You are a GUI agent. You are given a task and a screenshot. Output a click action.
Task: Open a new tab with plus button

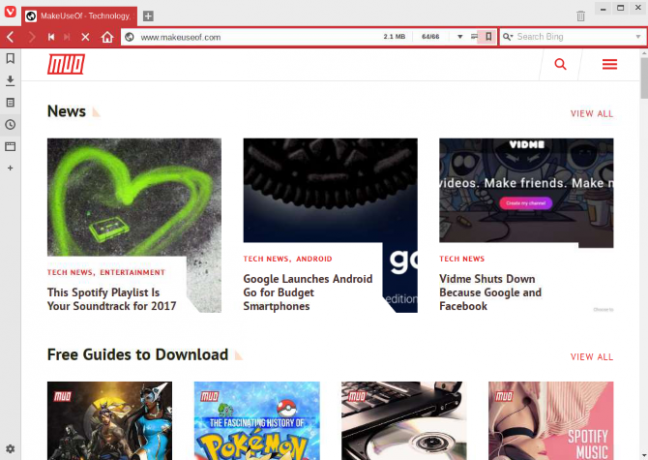[x=148, y=16]
